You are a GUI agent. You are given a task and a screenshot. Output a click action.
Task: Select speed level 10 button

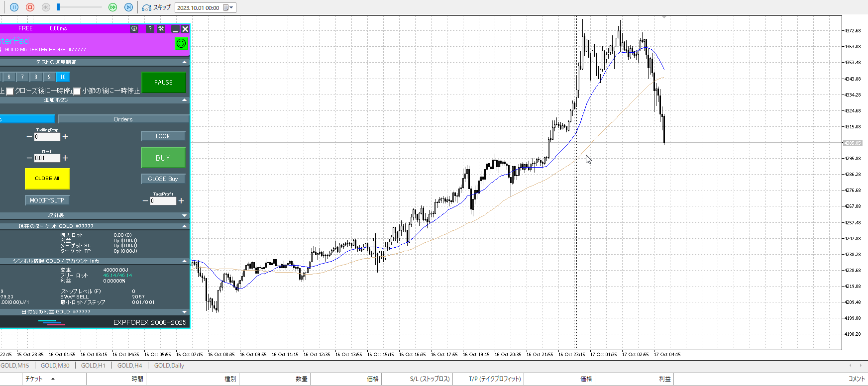pos(63,77)
